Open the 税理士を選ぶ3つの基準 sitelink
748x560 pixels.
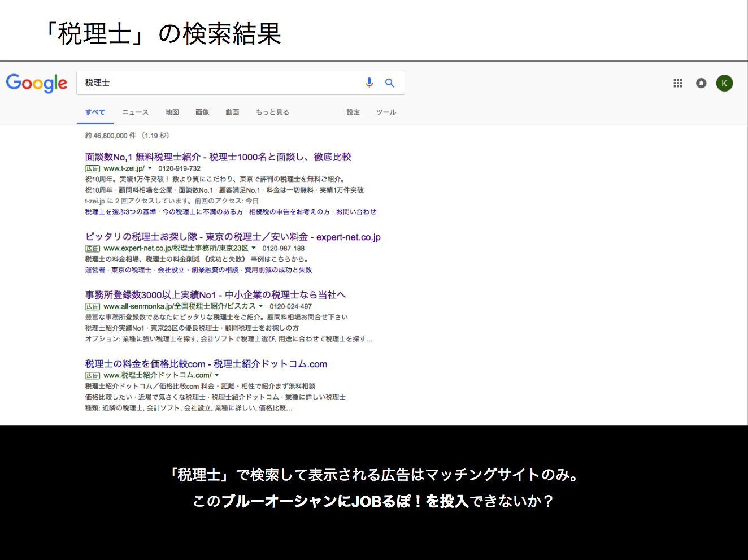click(120, 212)
